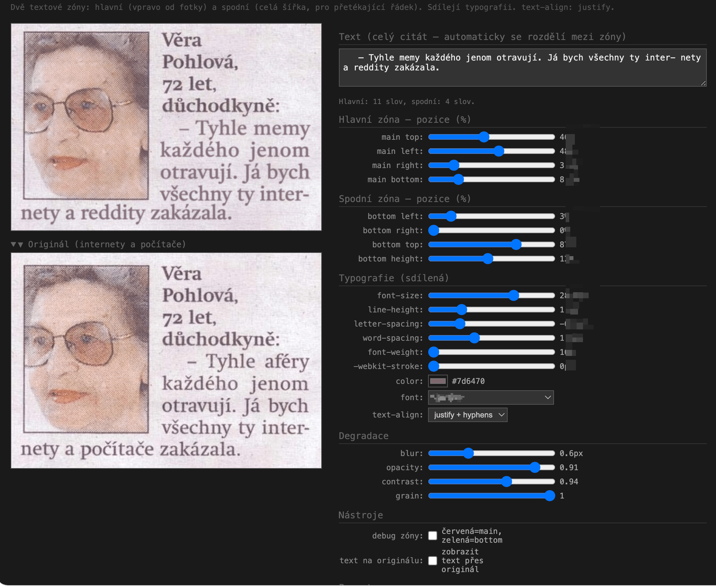Image resolution: width=716 pixels, height=588 pixels.
Task: Click the color swatch #7d6470
Action: click(438, 381)
